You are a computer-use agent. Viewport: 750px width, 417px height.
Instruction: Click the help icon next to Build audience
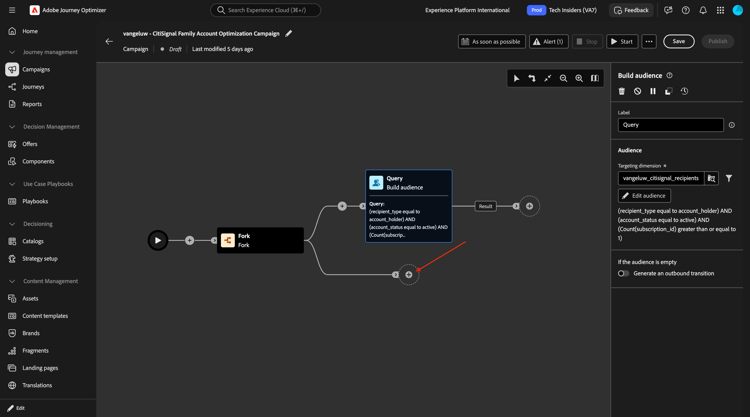click(670, 76)
